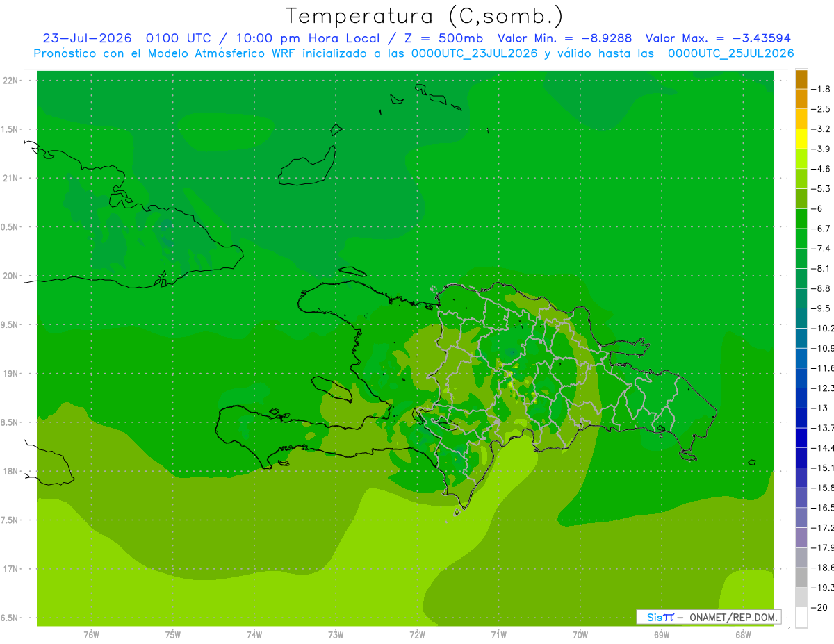Click the "0100 UTC" time label
The height and width of the screenshot is (644, 834).
[179, 38]
